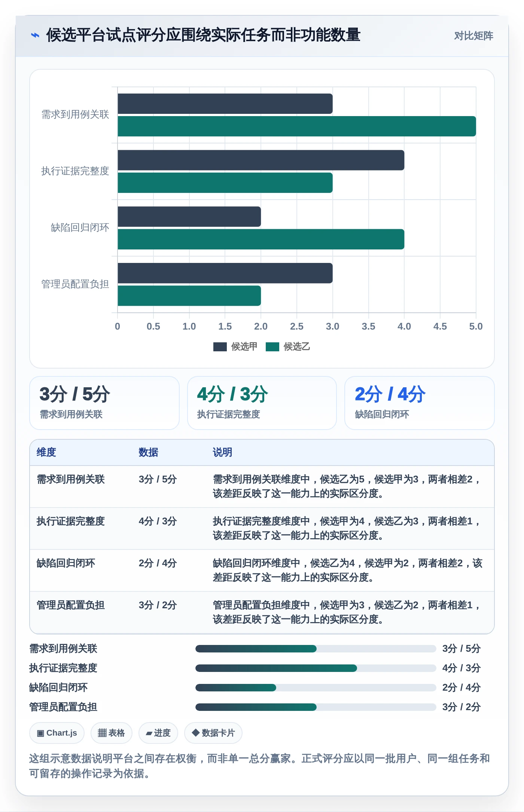Click 需求到用例关联 table row name
The image size is (524, 812).
[x=70, y=479]
